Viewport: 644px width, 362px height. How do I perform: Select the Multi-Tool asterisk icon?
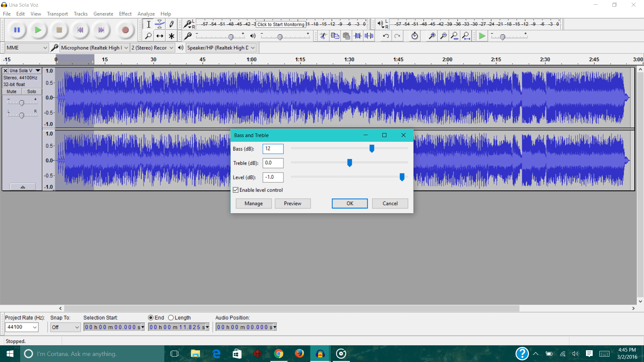tap(171, 36)
